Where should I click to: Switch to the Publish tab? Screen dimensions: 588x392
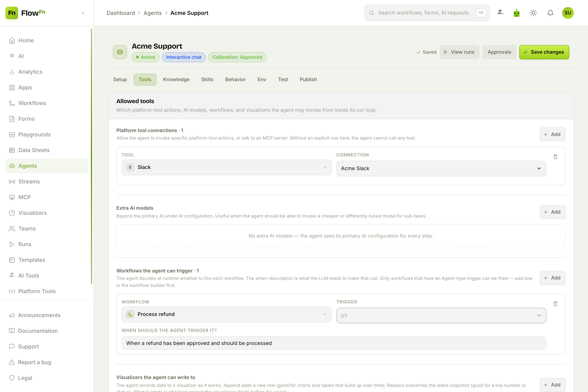point(308,80)
